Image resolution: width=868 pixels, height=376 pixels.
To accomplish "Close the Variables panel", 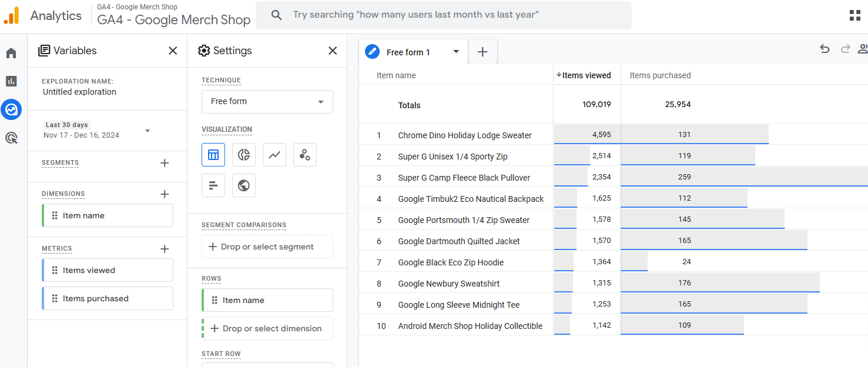I will [173, 51].
